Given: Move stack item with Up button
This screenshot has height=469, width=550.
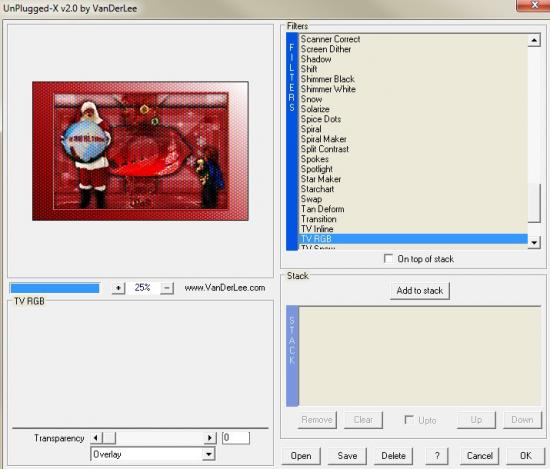Looking at the screenshot, I should click(x=476, y=420).
